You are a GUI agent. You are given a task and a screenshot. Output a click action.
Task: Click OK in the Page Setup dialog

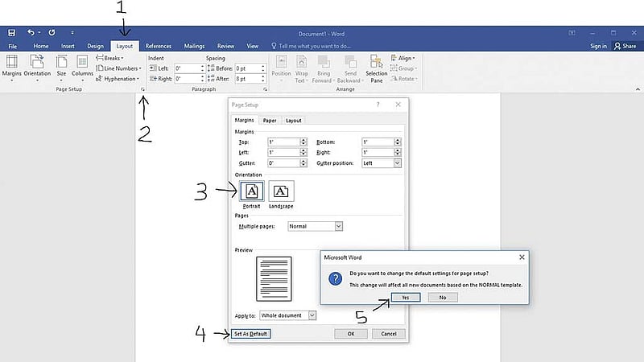click(x=351, y=334)
